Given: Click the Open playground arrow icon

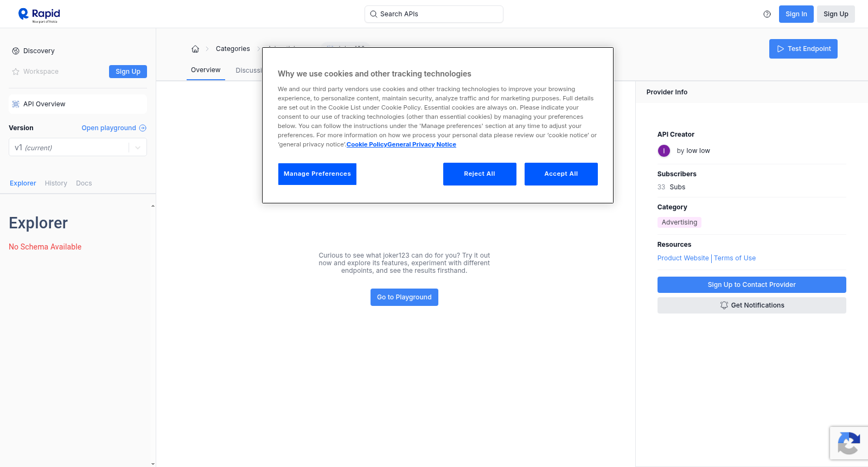Looking at the screenshot, I should [x=143, y=128].
